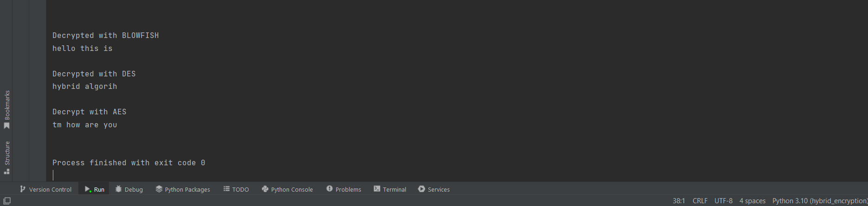Open the Services tool window

pos(434,189)
